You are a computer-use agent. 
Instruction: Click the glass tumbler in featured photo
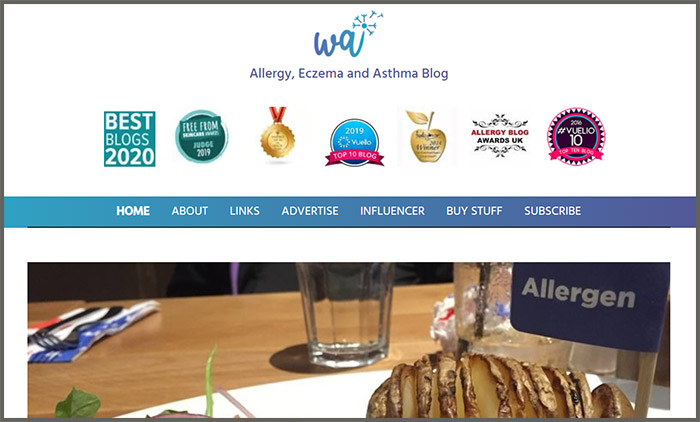click(x=346, y=314)
